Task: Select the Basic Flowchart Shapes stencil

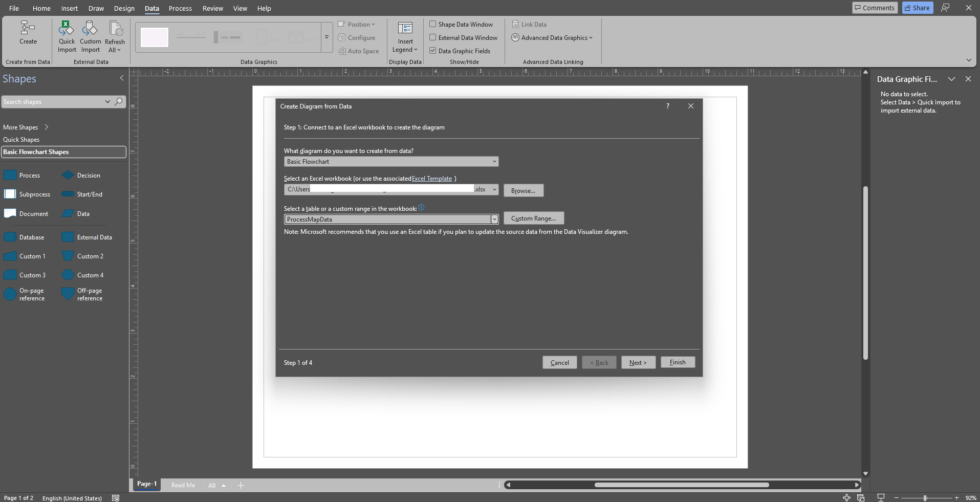Action: tap(63, 152)
